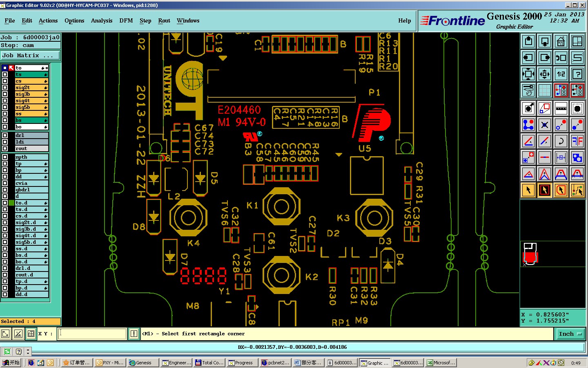Select the single arrow pointer tool
588x368 pixels.
pyautogui.click(x=528, y=190)
